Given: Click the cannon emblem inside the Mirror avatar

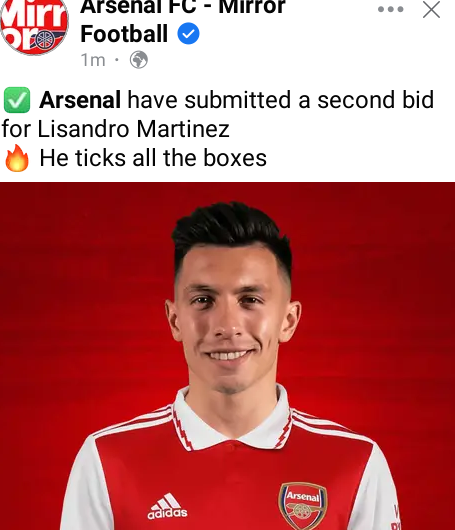Looking at the screenshot, I should point(45,40).
